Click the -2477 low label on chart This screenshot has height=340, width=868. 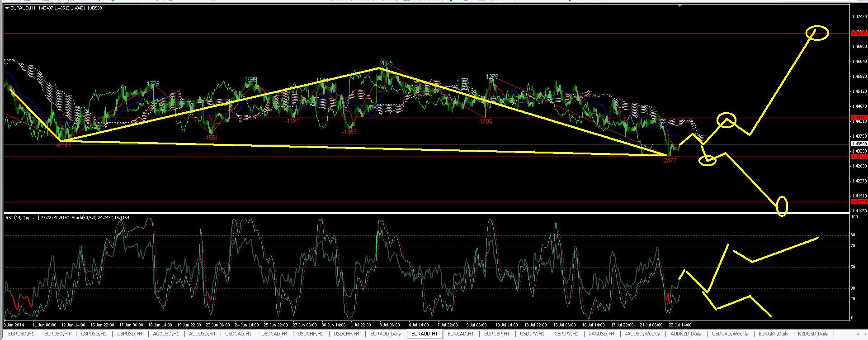point(669,161)
